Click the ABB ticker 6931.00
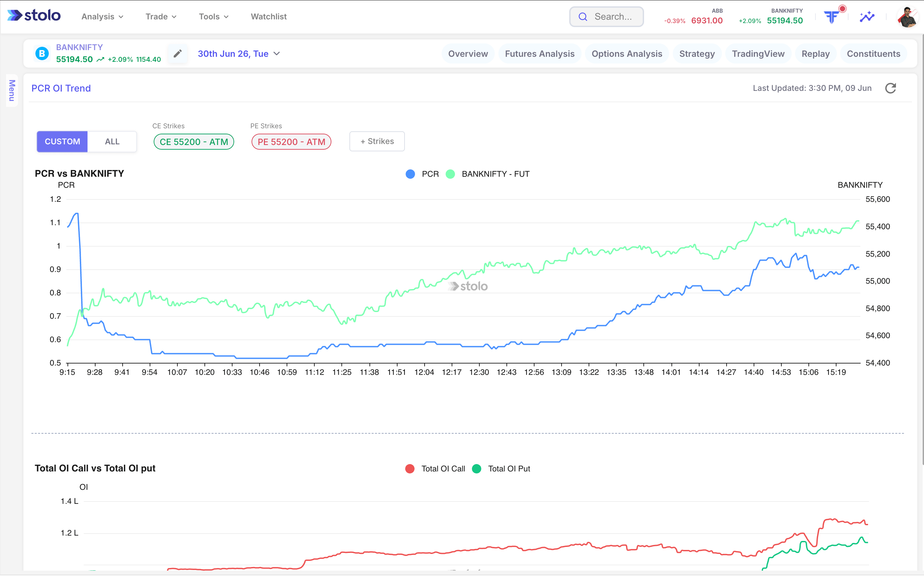The height and width of the screenshot is (578, 924). 693,17
